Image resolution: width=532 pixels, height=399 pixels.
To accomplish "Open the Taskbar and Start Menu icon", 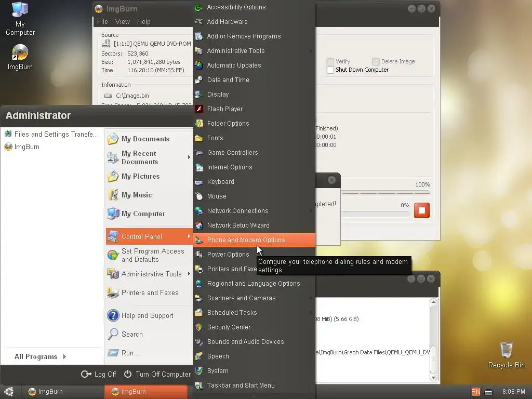I will pos(199,385).
